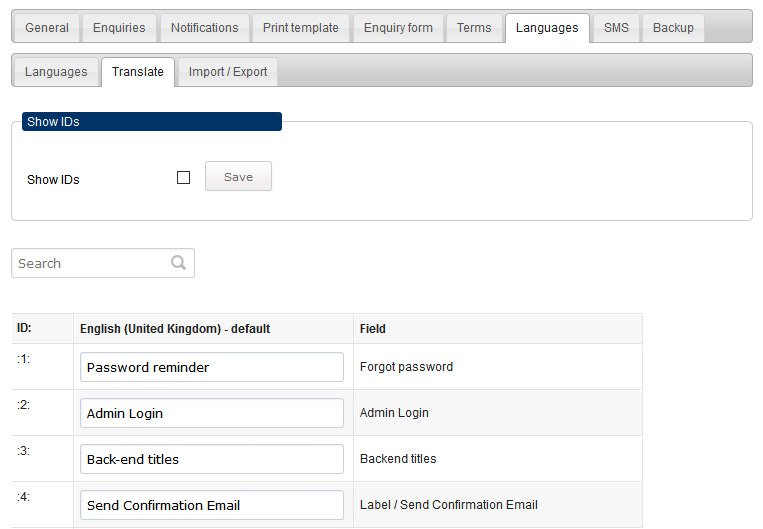Go to Print template tab

pyautogui.click(x=301, y=28)
